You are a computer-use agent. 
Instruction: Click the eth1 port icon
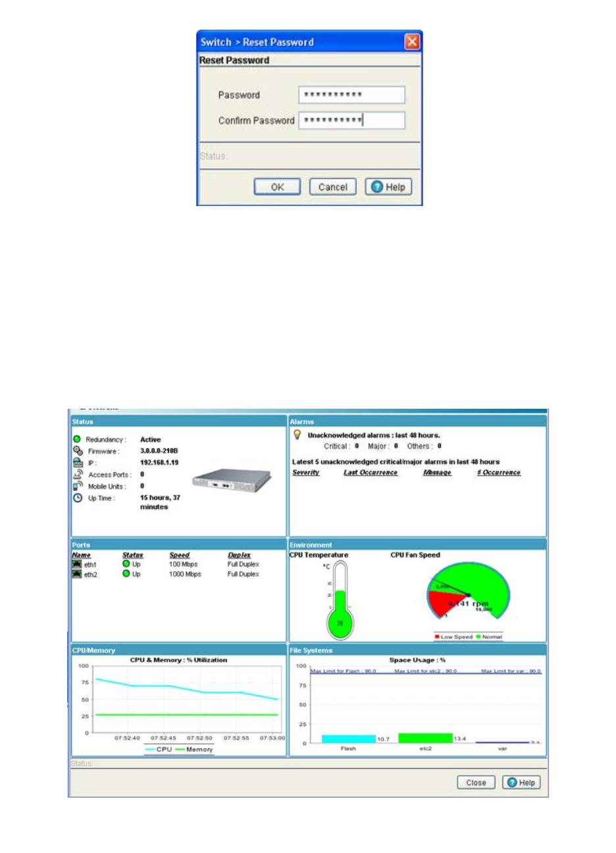[x=77, y=565]
